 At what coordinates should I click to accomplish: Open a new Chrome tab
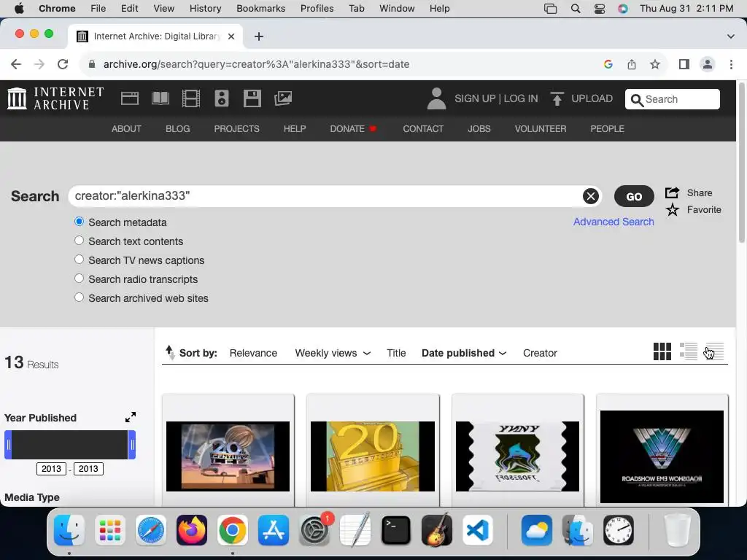259,36
